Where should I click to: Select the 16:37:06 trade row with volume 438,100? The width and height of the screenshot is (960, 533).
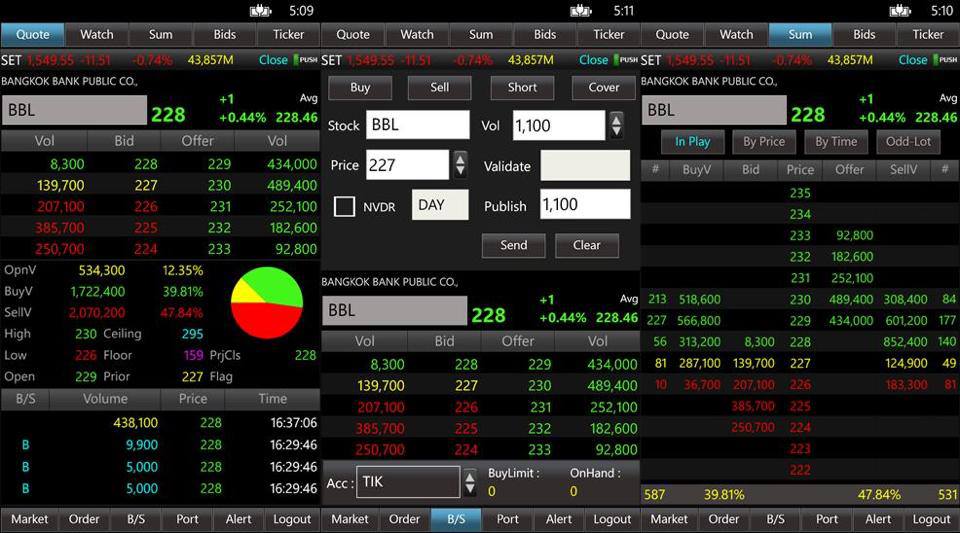tap(160, 423)
